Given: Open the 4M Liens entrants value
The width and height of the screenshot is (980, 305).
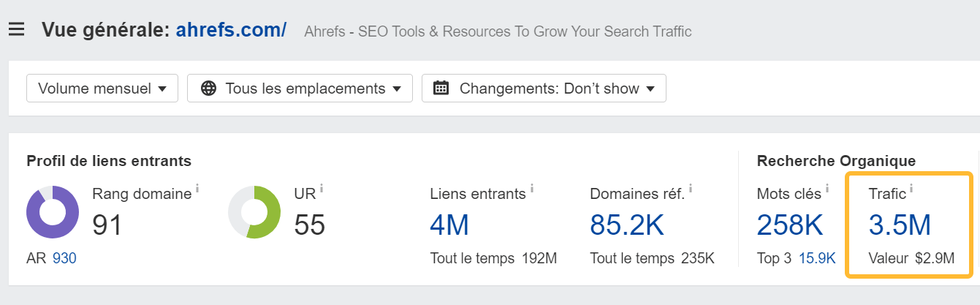Looking at the screenshot, I should [449, 225].
